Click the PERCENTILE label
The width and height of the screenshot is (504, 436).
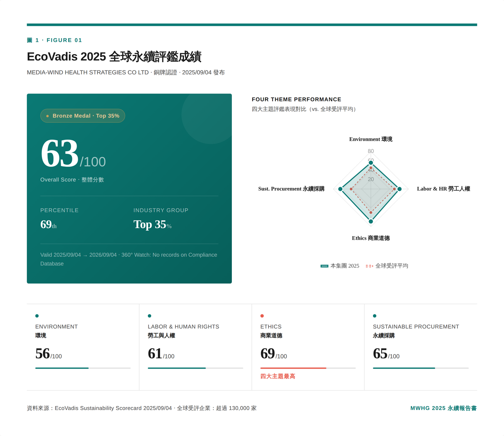[x=60, y=210]
